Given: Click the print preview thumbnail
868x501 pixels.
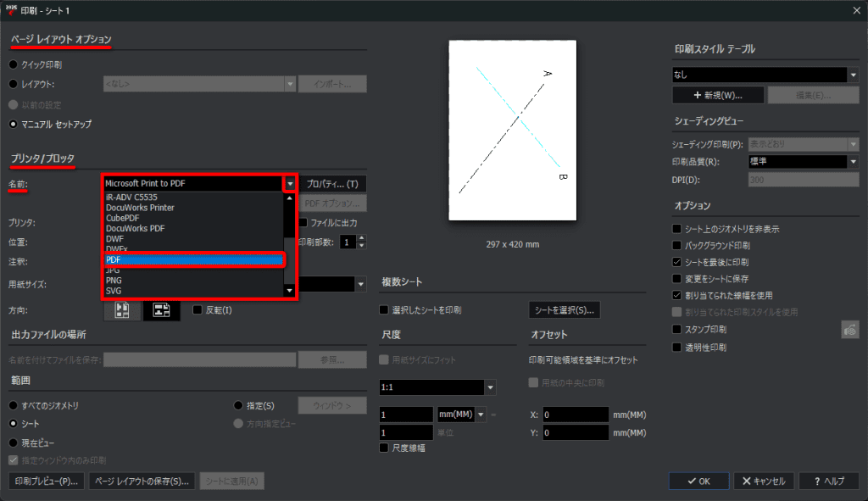Looking at the screenshot, I should (x=512, y=130).
